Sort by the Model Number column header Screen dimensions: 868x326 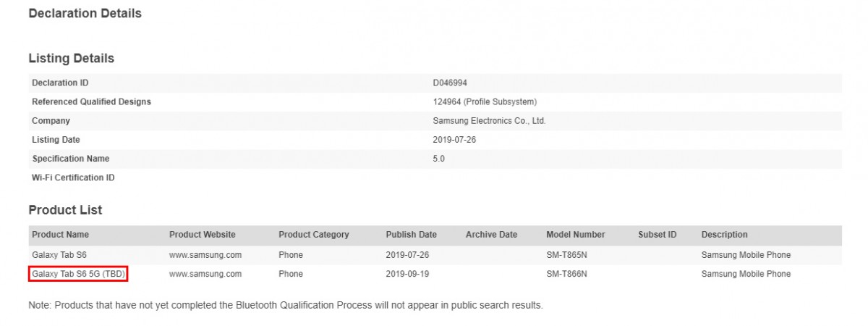click(576, 235)
